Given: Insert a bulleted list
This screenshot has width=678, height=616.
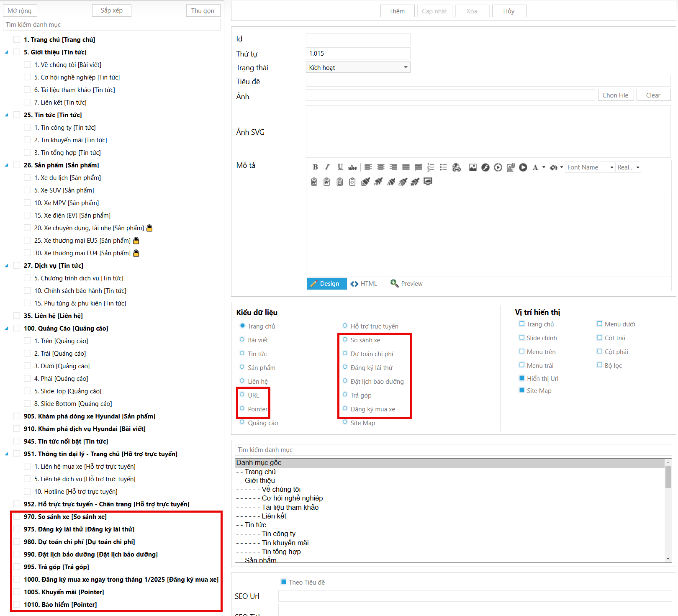Looking at the screenshot, I should point(443,167).
